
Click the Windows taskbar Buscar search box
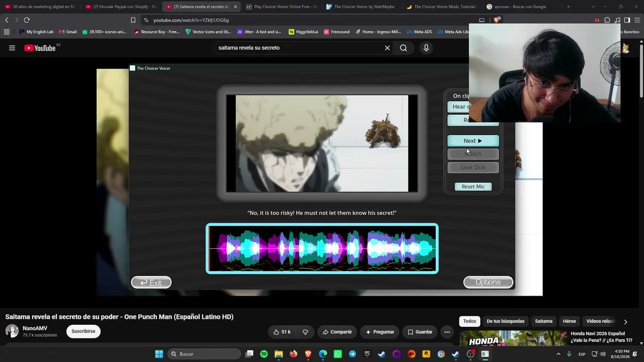click(x=204, y=354)
